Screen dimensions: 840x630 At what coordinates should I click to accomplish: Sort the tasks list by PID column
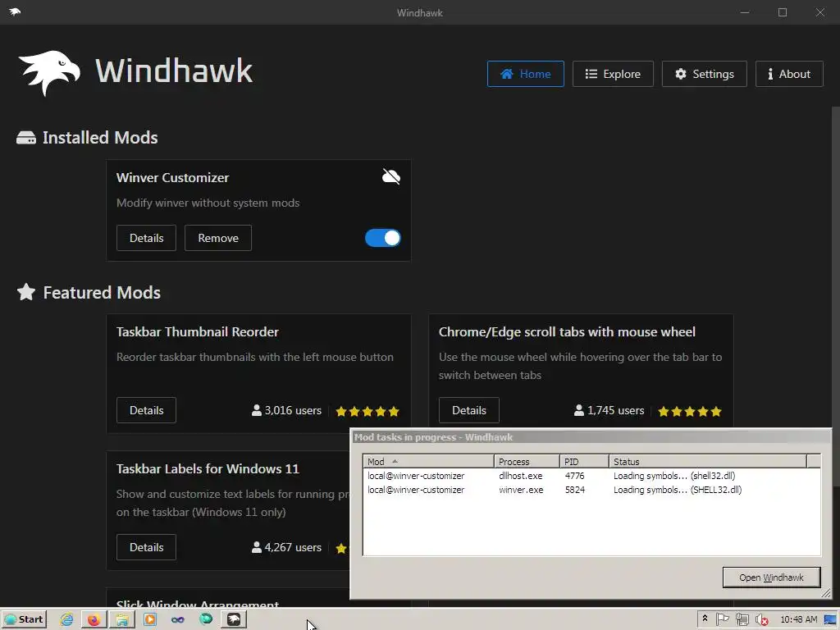point(584,461)
